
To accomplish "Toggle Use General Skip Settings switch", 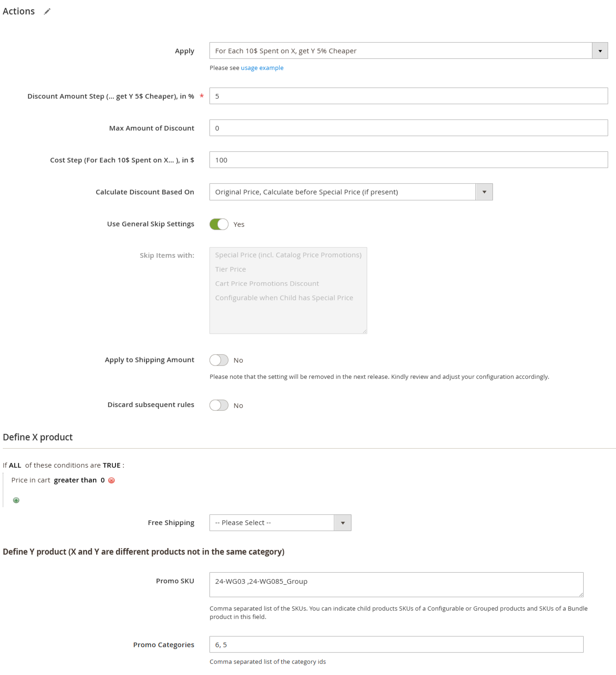I will point(219,224).
